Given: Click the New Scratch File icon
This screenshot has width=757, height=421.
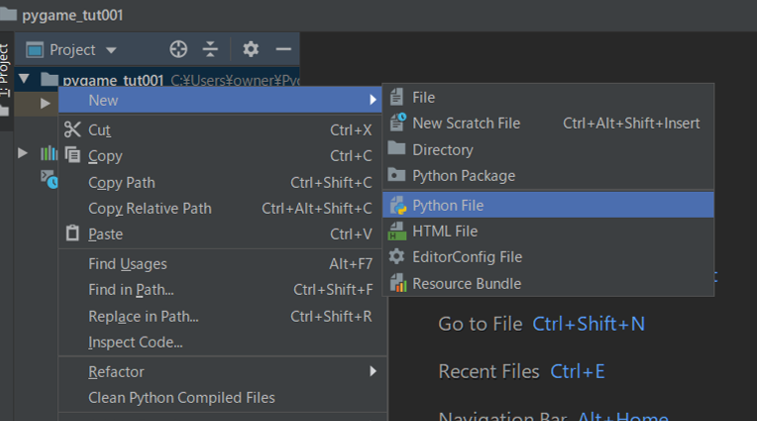Looking at the screenshot, I should pos(398,123).
